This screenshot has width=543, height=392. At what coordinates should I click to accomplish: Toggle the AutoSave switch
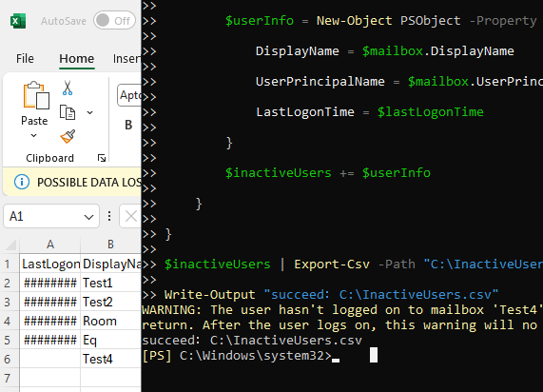(x=114, y=21)
